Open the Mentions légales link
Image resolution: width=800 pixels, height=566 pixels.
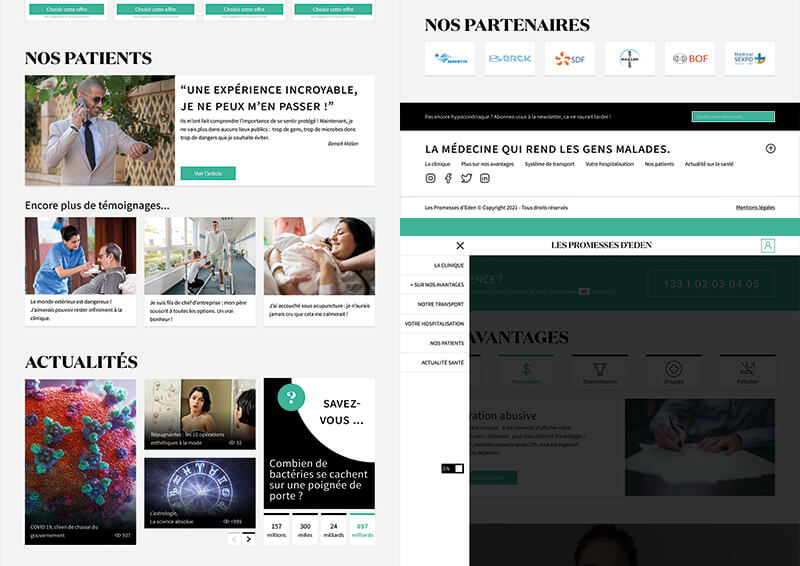pyautogui.click(x=755, y=207)
